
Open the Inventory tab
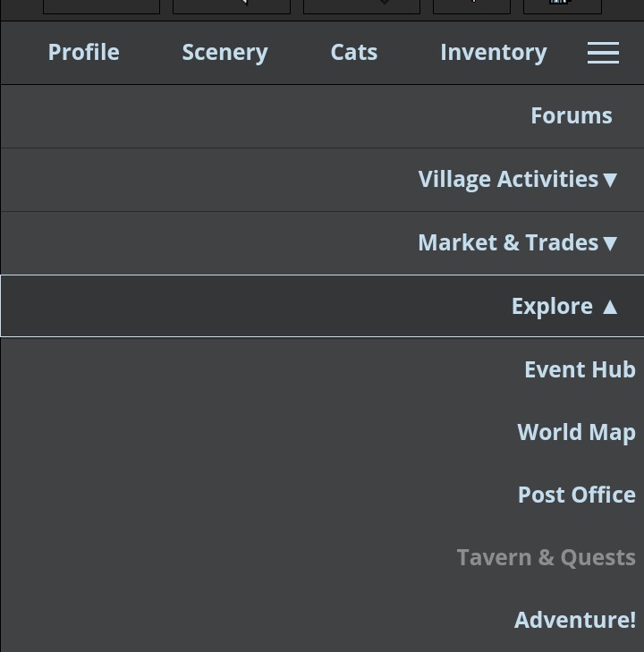click(494, 54)
